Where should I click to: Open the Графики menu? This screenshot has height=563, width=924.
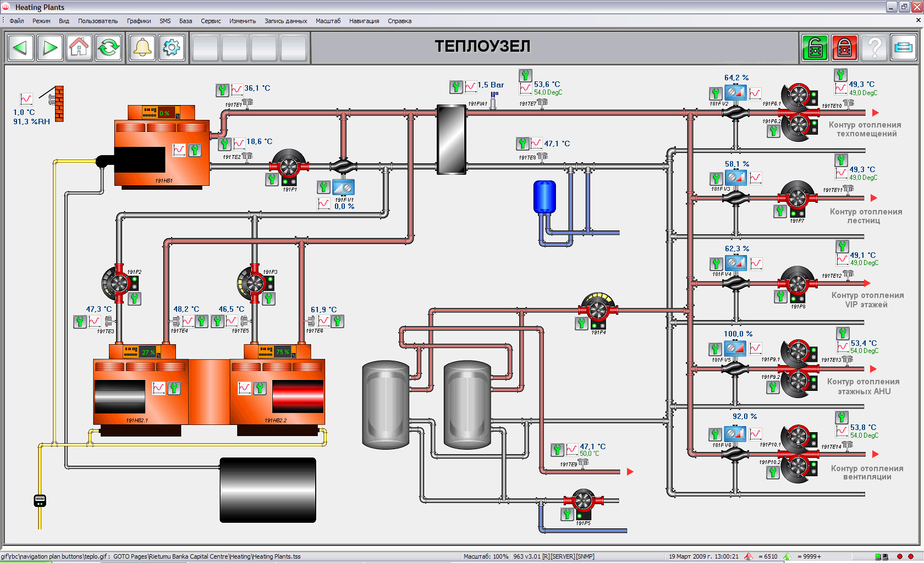coord(139,21)
